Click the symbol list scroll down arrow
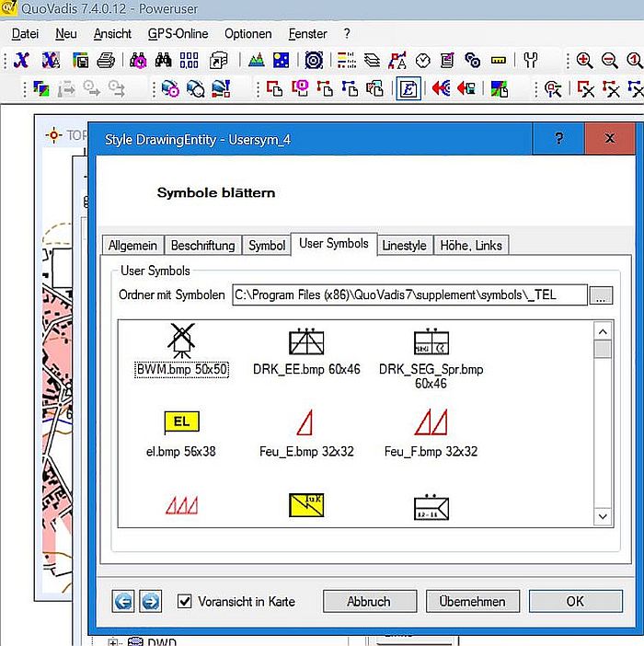Image resolution: width=644 pixels, height=646 pixels. pyautogui.click(x=603, y=516)
